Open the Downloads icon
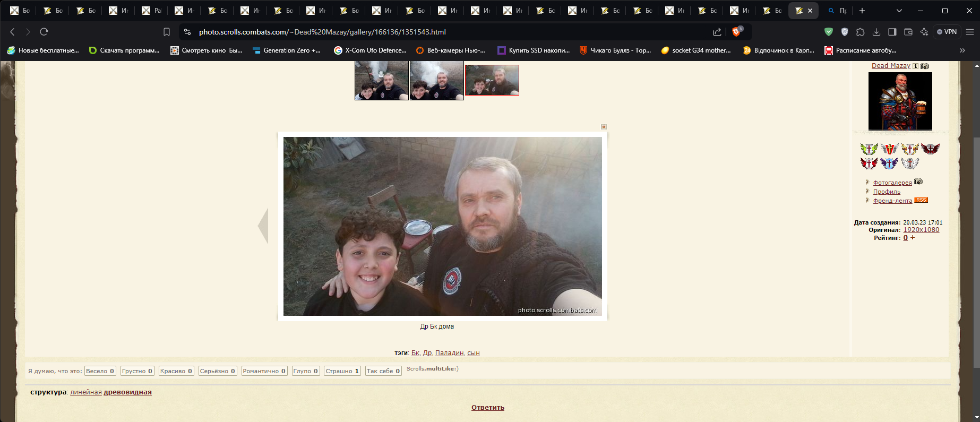Screen dimensions: 980x422 [876, 32]
